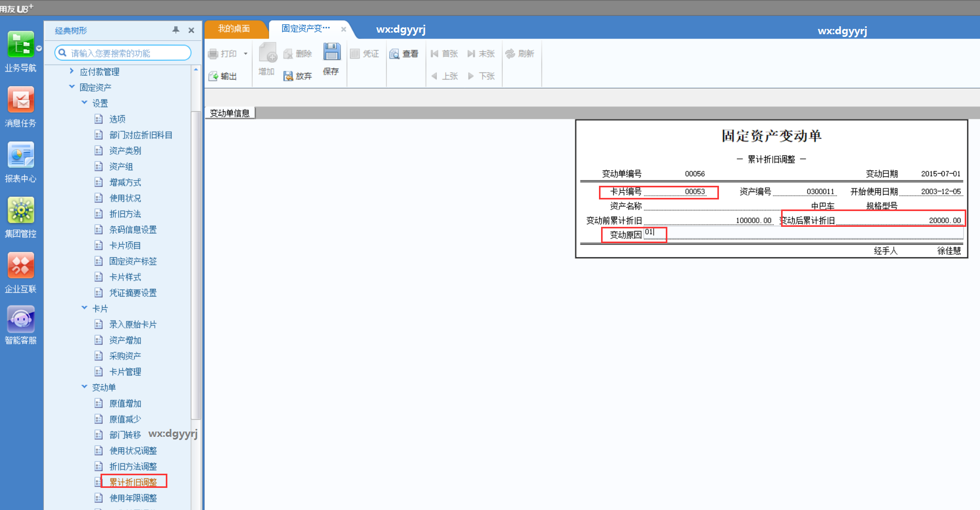This screenshot has width=980, height=510.
Task: Collapse the 卡片 tree group
Action: [x=84, y=308]
